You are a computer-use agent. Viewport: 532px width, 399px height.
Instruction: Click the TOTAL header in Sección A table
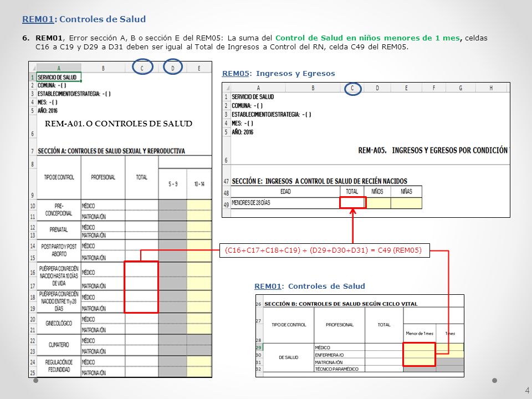click(142, 177)
